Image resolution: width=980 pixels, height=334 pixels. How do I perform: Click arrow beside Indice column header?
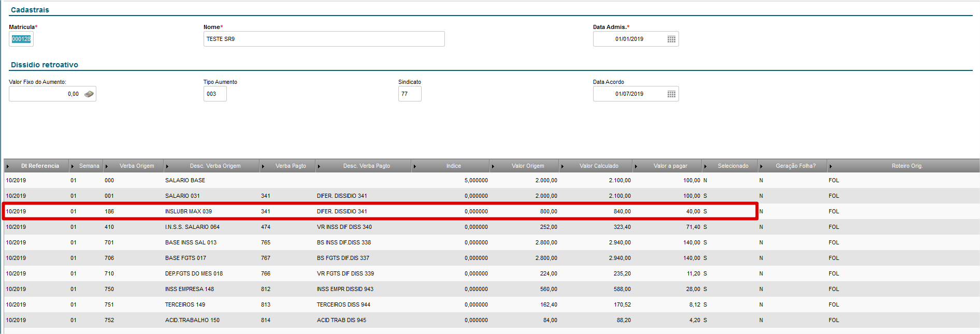tap(415, 166)
